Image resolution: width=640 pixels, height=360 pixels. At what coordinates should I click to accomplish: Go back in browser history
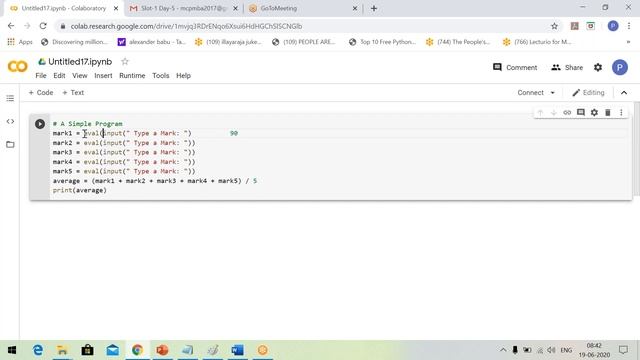point(11,26)
